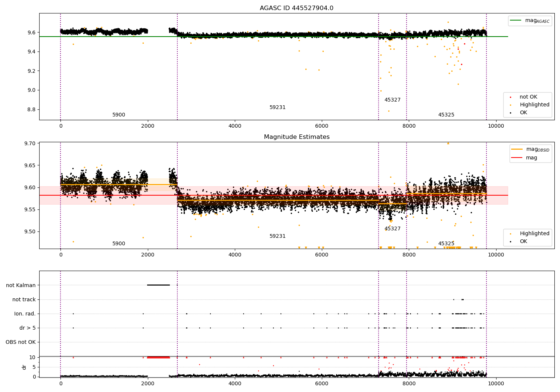This screenshot has width=560, height=392.
Task: Click the 'Magnitude Estimates' plot title
Action: tap(296, 137)
